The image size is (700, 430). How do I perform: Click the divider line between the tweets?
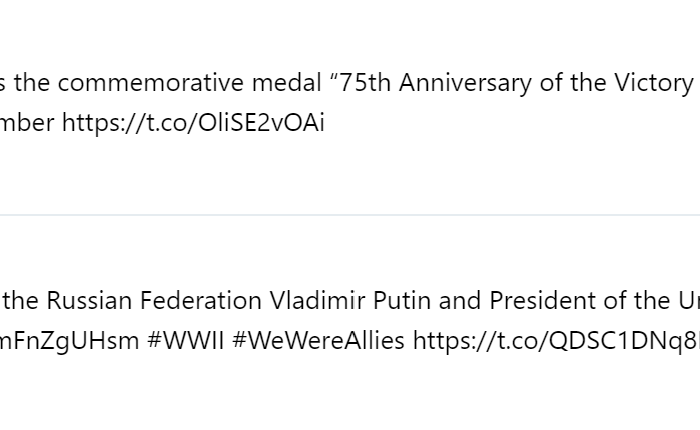coord(350,215)
